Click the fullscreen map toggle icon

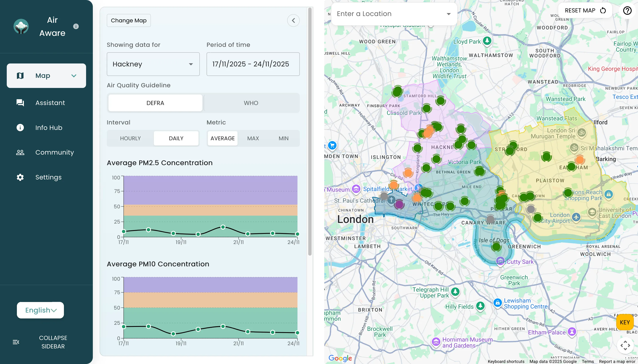click(625, 345)
